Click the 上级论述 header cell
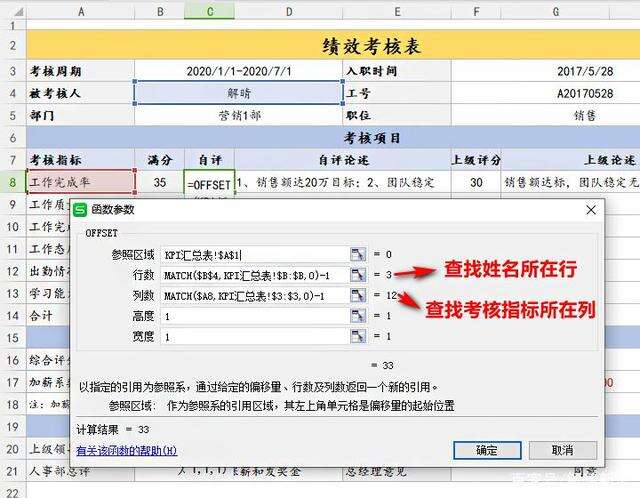 pos(571,160)
